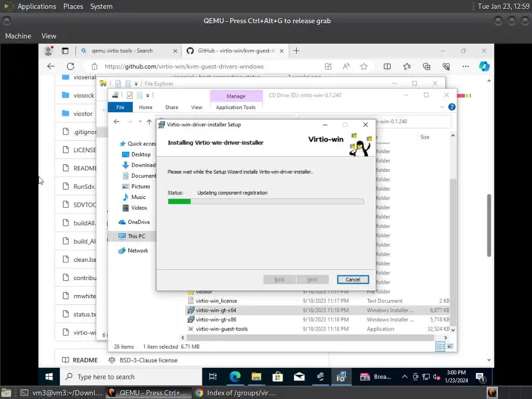Select virtio-win-gt-x86 installer file

(x=216, y=320)
